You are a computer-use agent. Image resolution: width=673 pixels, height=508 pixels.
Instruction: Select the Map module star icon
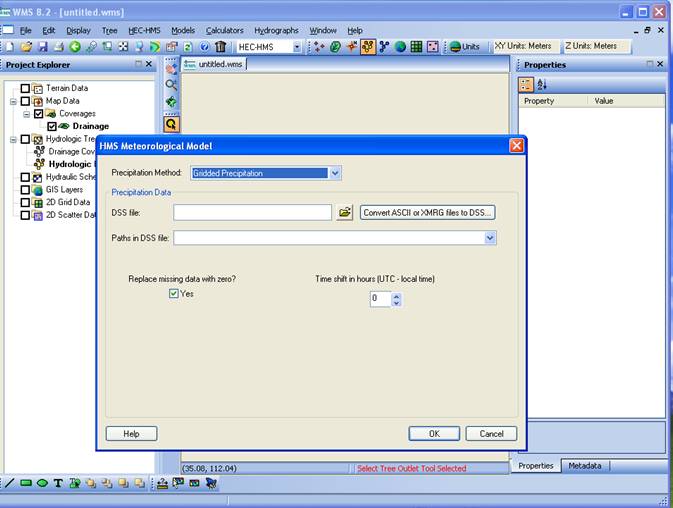(x=352, y=46)
